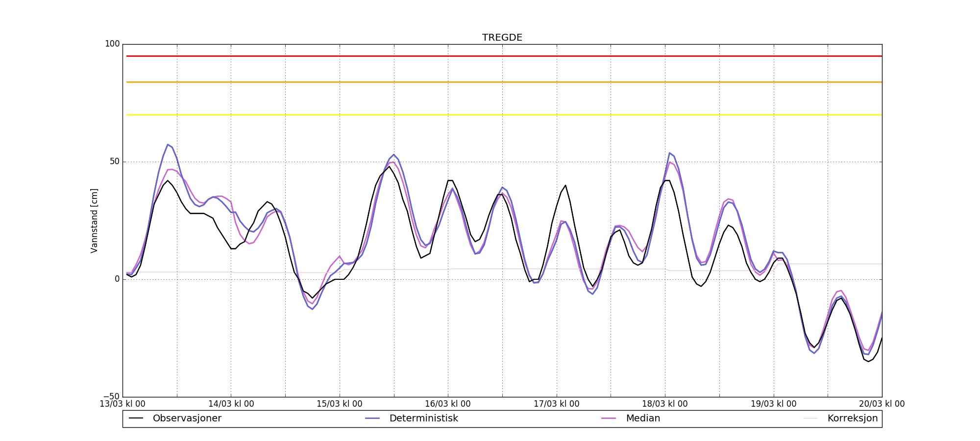The width and height of the screenshot is (980, 441).
Task: Click the 13/03 kl 00 x-axis tick label
Action: coord(122,404)
